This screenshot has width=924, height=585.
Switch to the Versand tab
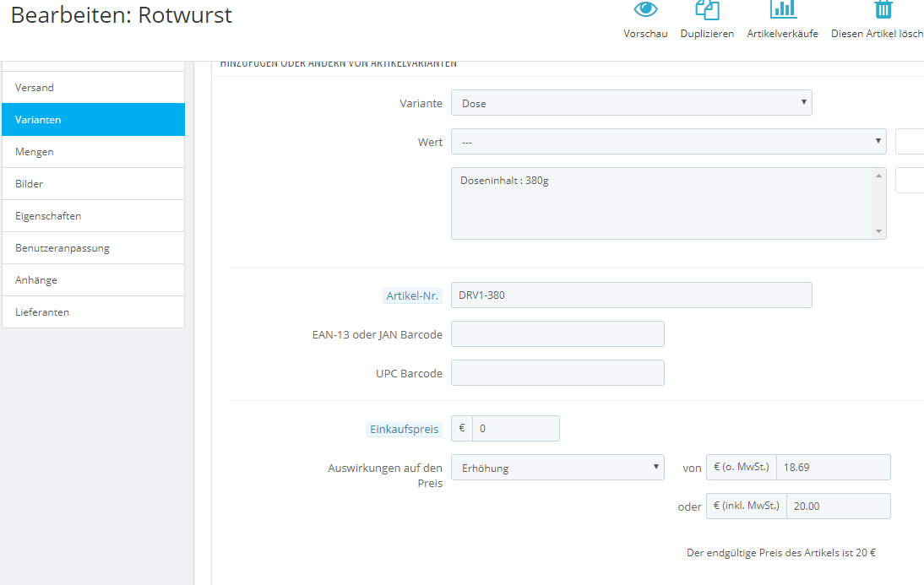[x=93, y=88]
